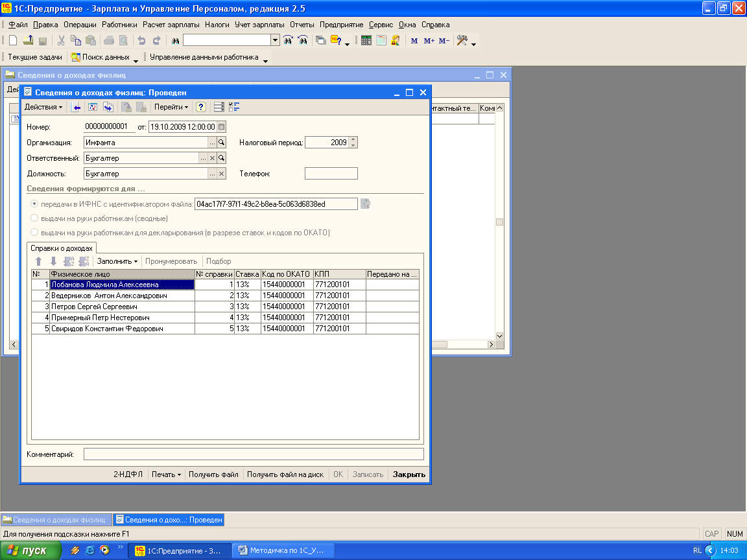Open the Файл menu

tap(18, 25)
